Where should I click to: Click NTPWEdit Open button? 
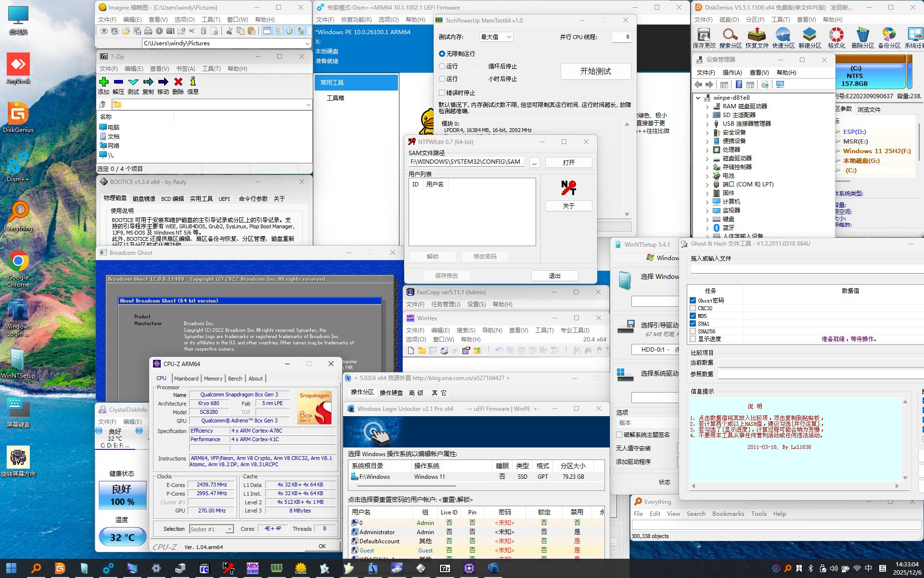pos(568,162)
